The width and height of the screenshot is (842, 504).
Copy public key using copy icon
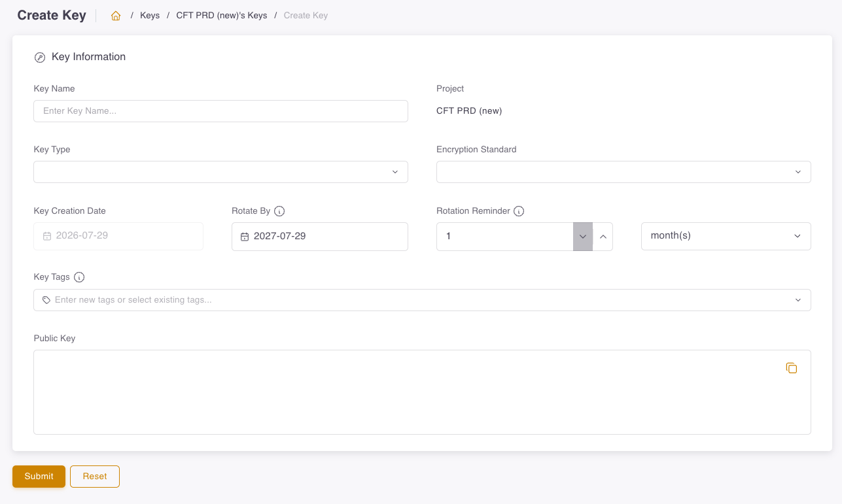(x=792, y=368)
